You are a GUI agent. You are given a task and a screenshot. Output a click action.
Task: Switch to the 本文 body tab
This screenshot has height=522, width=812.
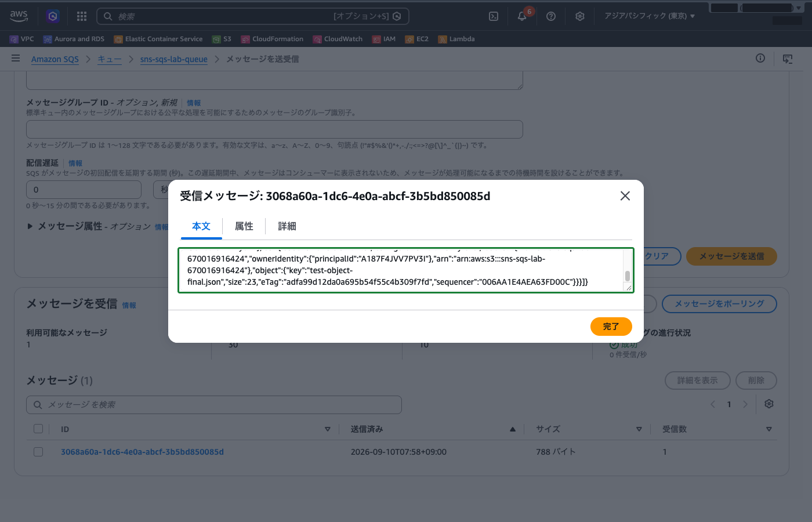click(201, 226)
